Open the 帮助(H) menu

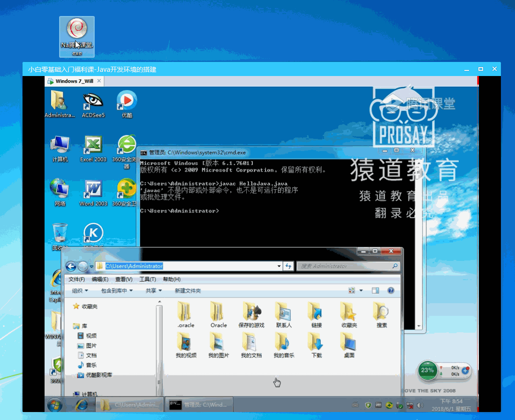172,279
